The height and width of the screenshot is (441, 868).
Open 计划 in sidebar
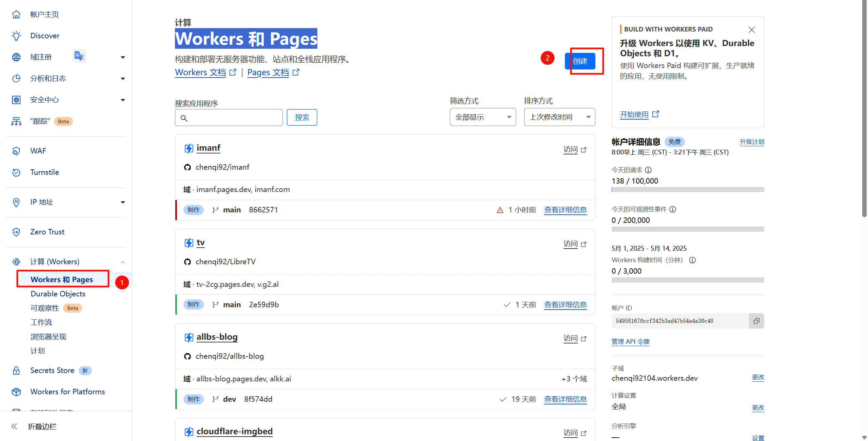pos(38,351)
